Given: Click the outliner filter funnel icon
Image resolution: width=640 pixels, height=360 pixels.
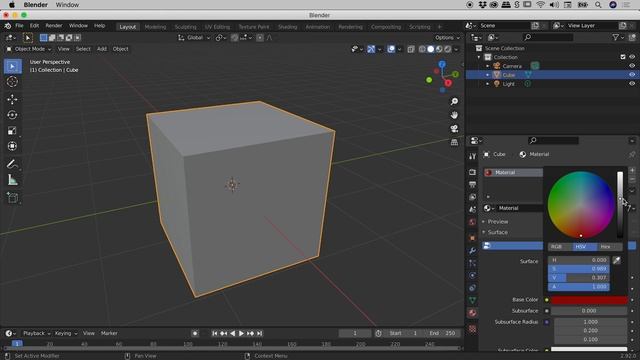Looking at the screenshot, I should click(616, 38).
